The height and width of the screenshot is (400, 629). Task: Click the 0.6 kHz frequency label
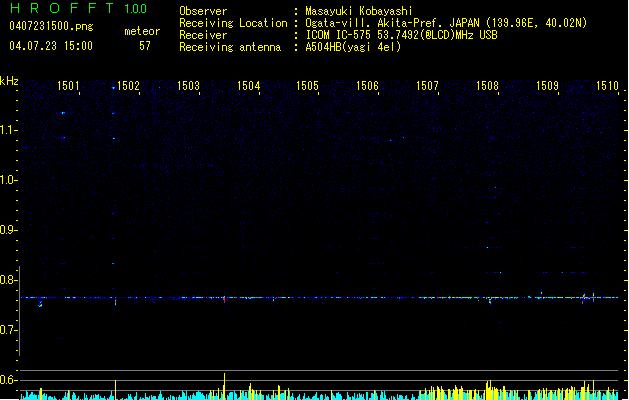coord(8,380)
